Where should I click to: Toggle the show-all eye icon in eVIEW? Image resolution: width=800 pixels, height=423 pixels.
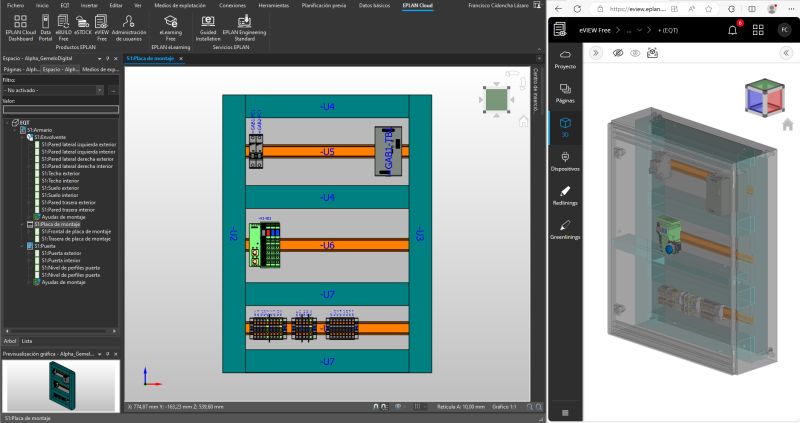tap(635, 54)
